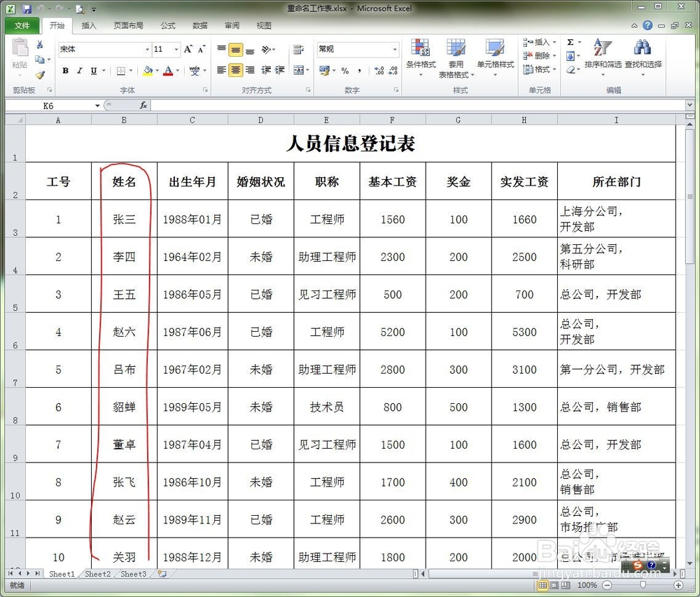This screenshot has height=597, width=700.
Task: Open 条件格式 conditional formatting
Action: click(x=421, y=57)
